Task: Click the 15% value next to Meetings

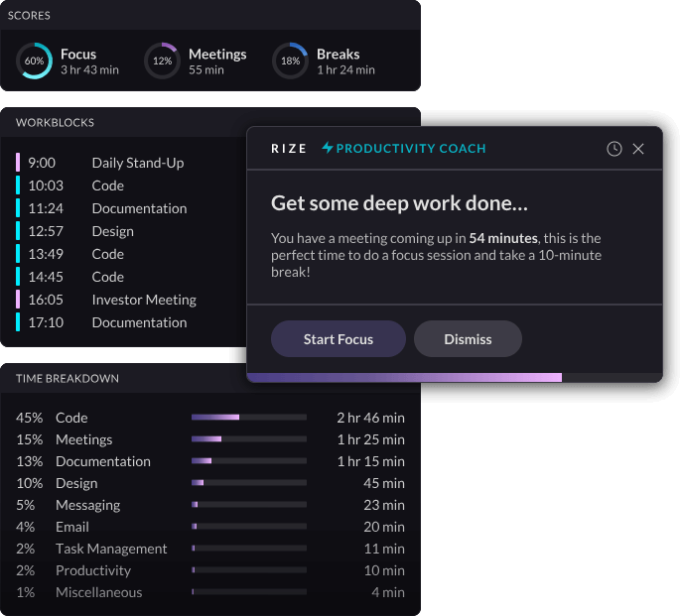Action: pyautogui.click(x=30, y=439)
